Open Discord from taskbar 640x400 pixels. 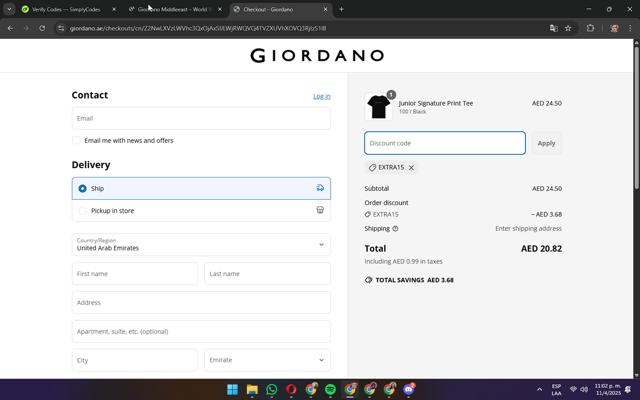pyautogui.click(x=409, y=389)
